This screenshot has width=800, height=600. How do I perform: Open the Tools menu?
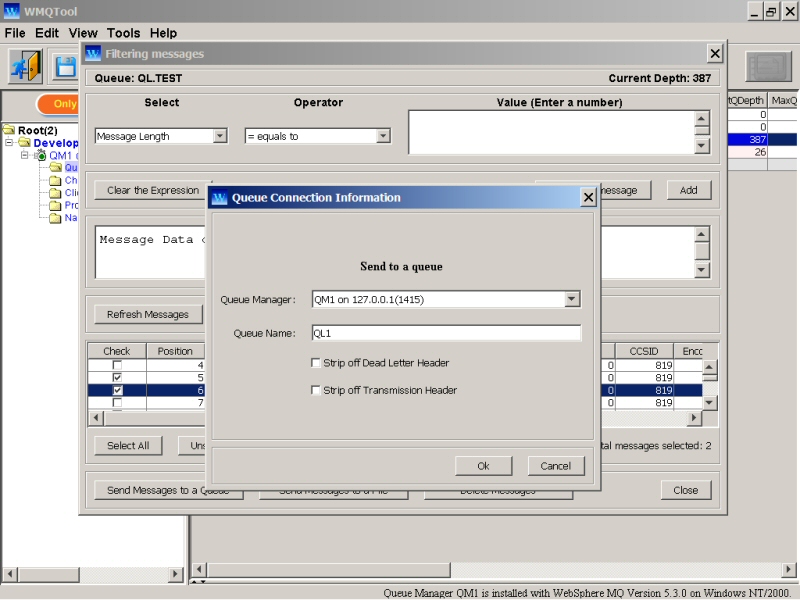click(123, 33)
